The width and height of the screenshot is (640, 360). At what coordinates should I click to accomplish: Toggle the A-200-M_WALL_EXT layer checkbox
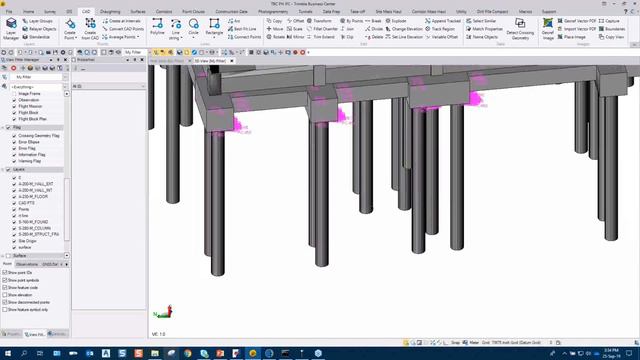tap(14, 184)
